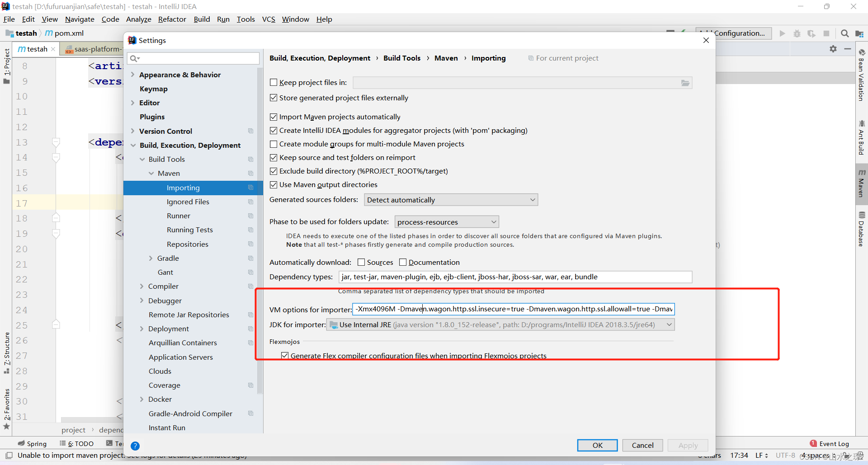Click the help question mark icon
Image resolution: width=868 pixels, height=465 pixels.
click(135, 446)
